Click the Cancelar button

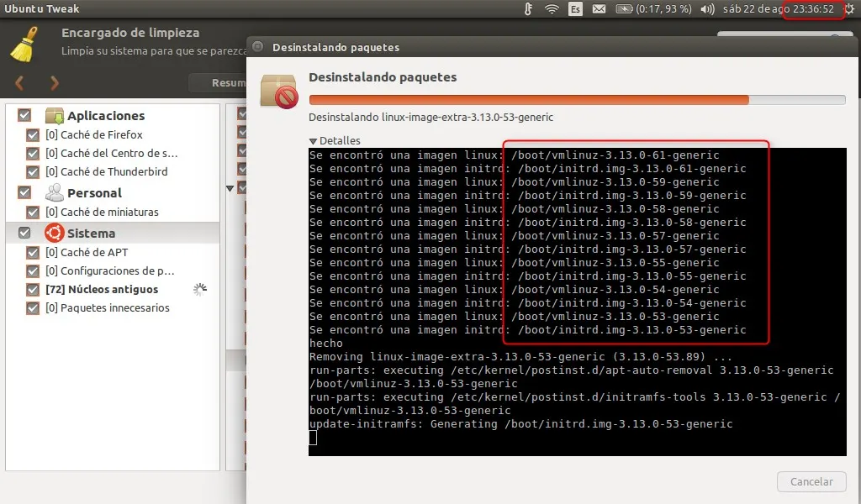coord(811,481)
